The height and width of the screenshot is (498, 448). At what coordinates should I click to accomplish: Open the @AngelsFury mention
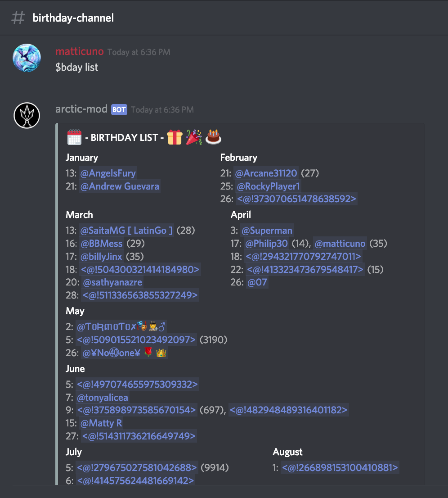tap(108, 173)
